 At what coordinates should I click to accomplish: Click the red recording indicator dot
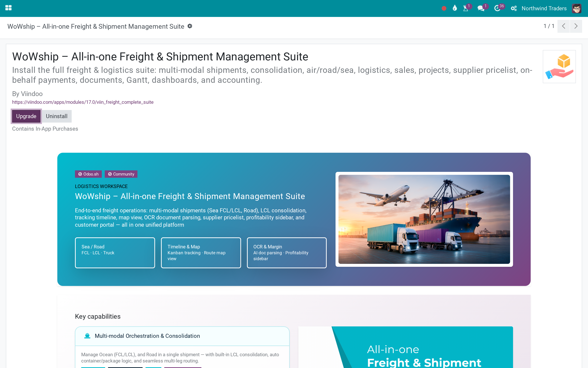444,8
